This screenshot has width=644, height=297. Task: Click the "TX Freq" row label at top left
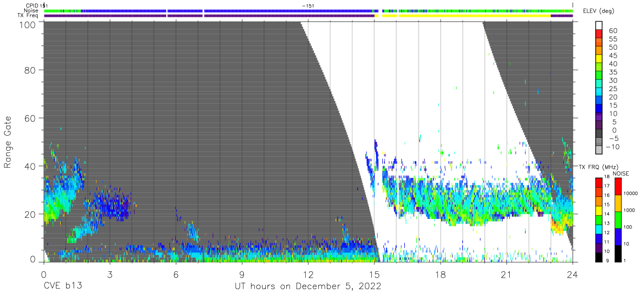[x=29, y=16]
